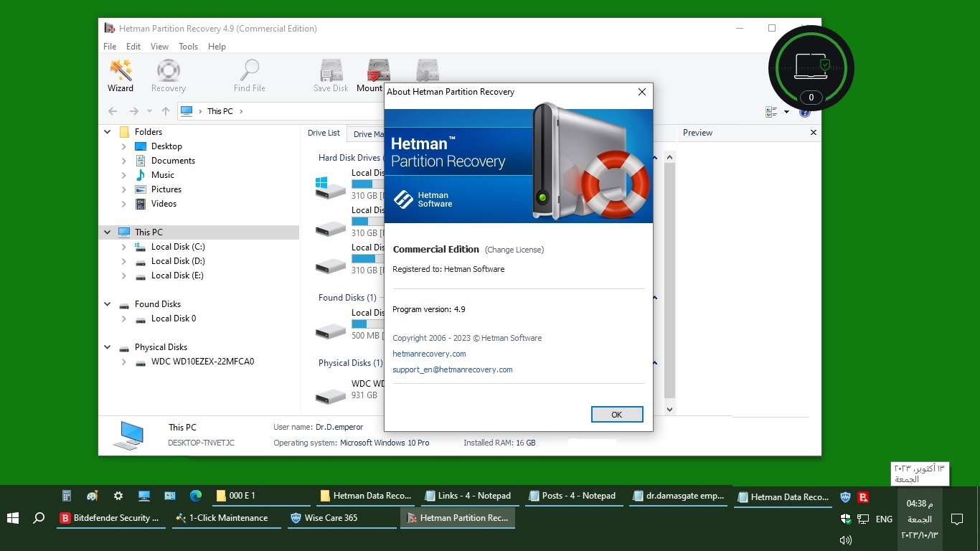Click the 931 GB physical disk icon
This screenshot has height=551, width=980.
(331, 395)
